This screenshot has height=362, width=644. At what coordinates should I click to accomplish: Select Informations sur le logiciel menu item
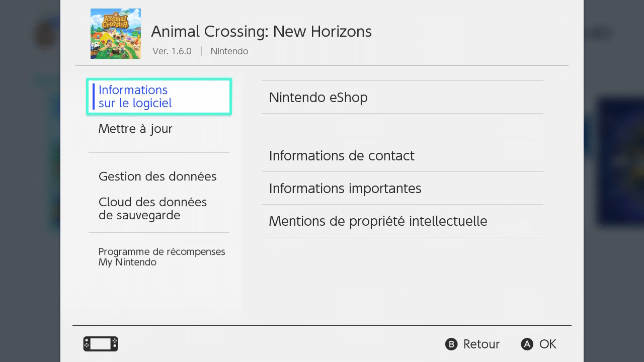point(159,97)
